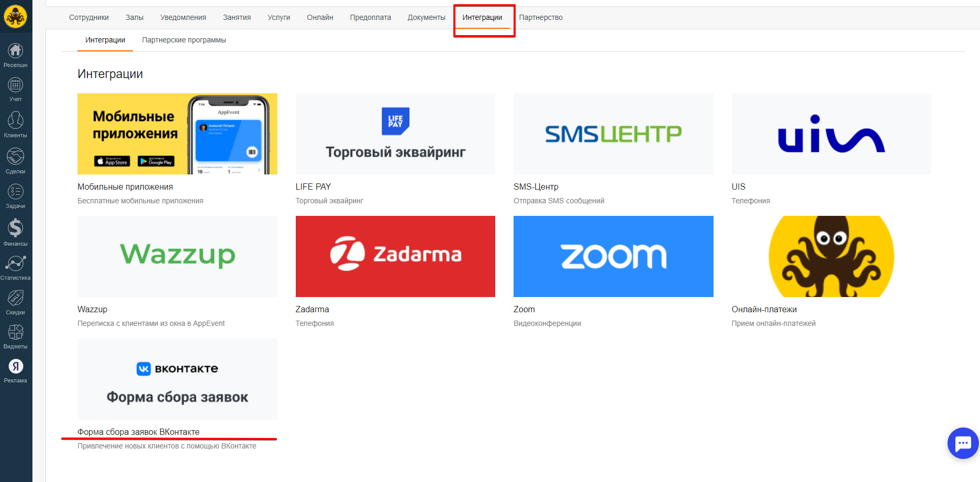Switch to the Онлайн tab

(320, 17)
